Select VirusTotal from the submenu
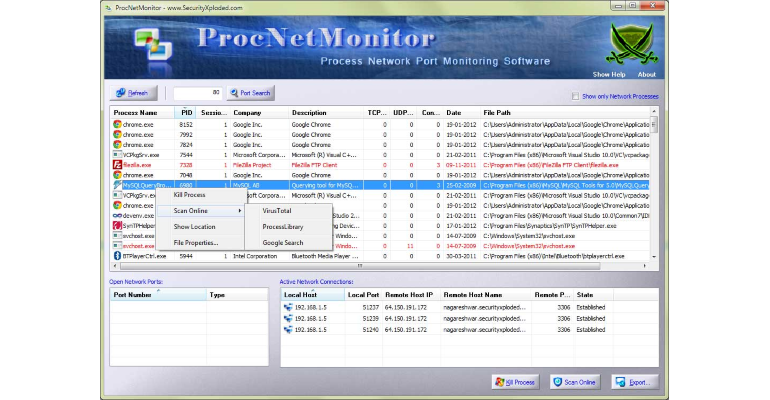 click(277, 211)
